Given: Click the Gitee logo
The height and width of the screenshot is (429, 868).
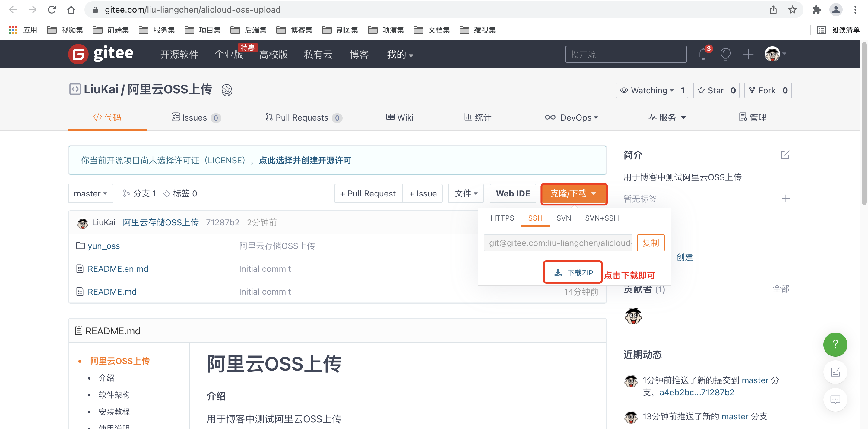Looking at the screenshot, I should coord(101,54).
